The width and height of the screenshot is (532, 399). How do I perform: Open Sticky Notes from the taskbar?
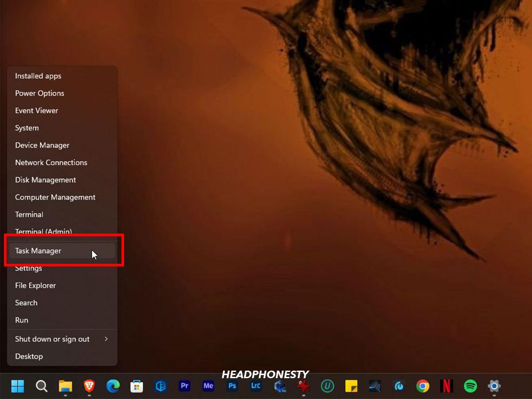(351, 386)
